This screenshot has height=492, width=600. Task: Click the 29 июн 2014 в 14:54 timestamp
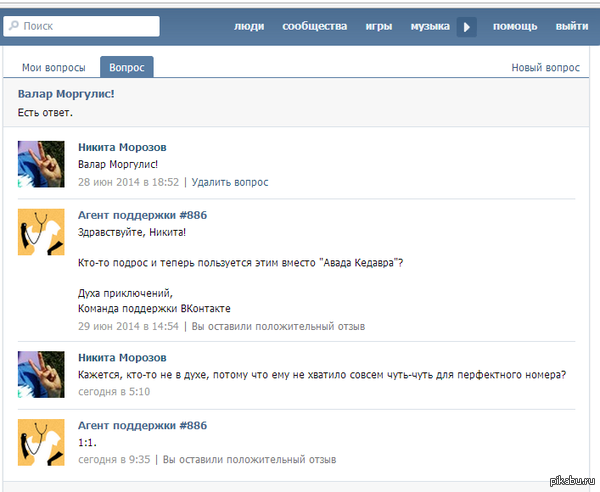tap(128, 326)
